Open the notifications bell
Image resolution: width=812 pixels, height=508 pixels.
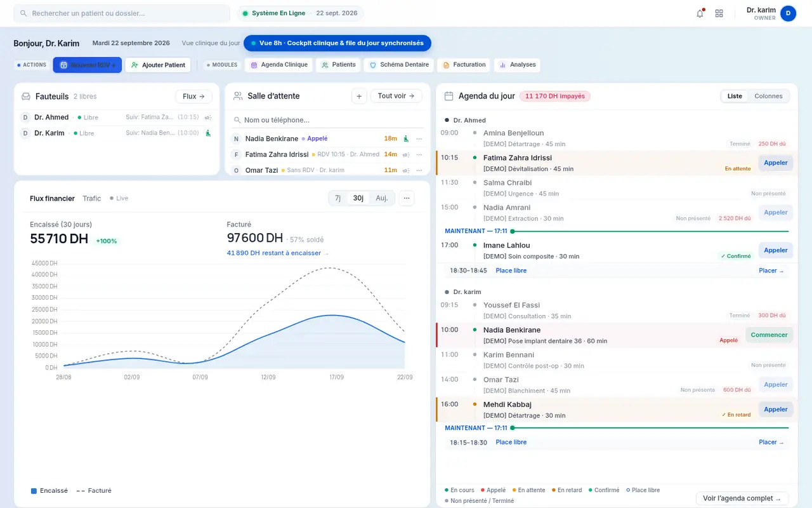[x=700, y=13]
